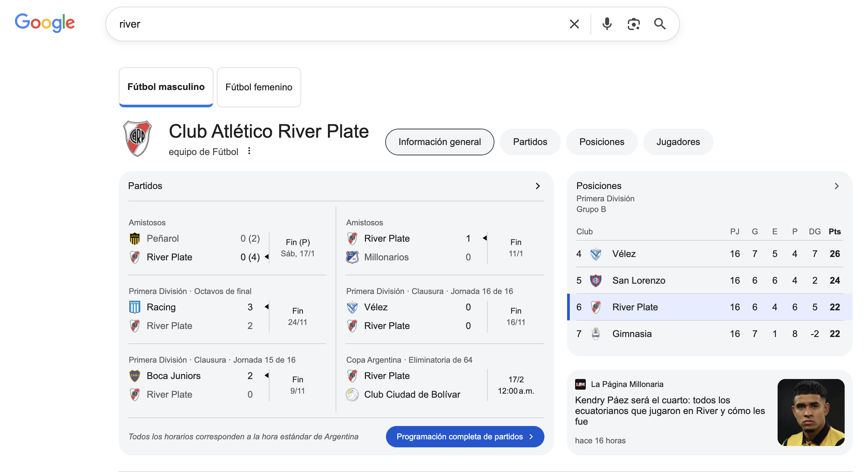Open the Kendry Páez news article
This screenshot has height=472, width=868.
pos(670,410)
